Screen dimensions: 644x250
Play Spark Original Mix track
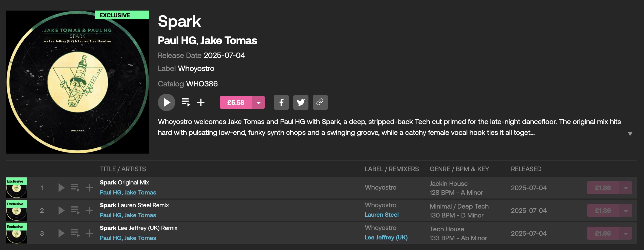(x=61, y=188)
